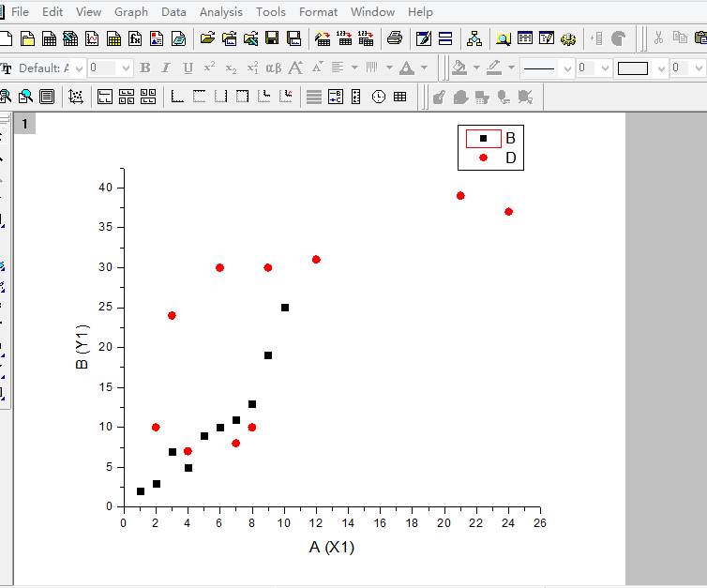Click the Add Inset Graph icon
707x588 pixels.
point(263,97)
